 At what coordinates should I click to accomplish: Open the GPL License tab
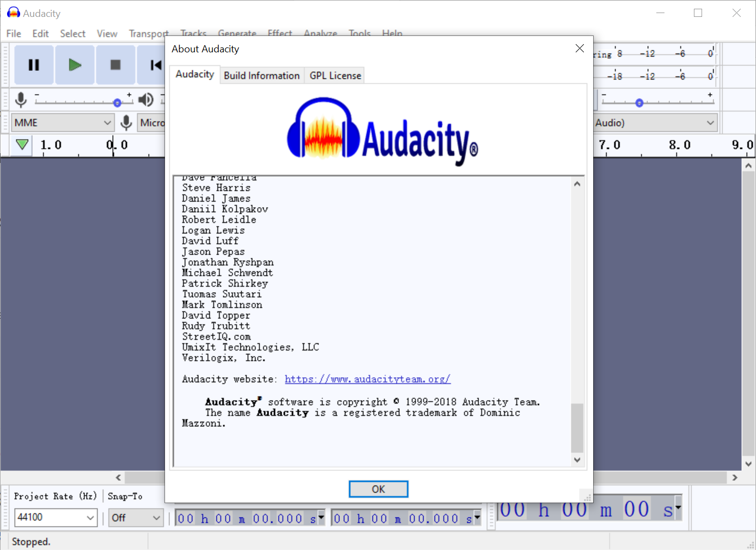pyautogui.click(x=334, y=75)
